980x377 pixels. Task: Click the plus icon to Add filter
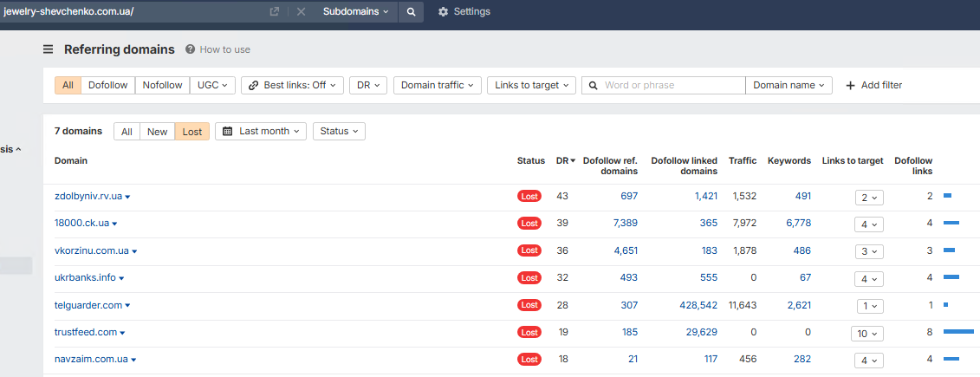tap(850, 85)
